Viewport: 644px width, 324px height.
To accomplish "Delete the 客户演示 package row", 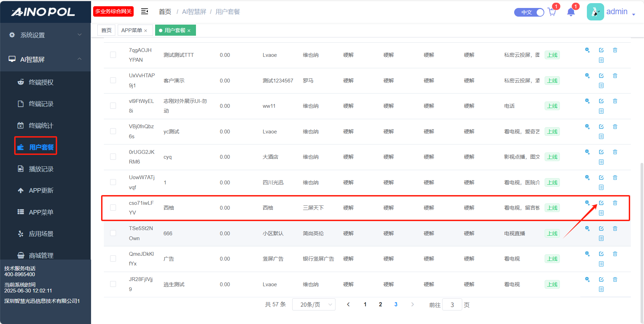I will pyautogui.click(x=615, y=76).
